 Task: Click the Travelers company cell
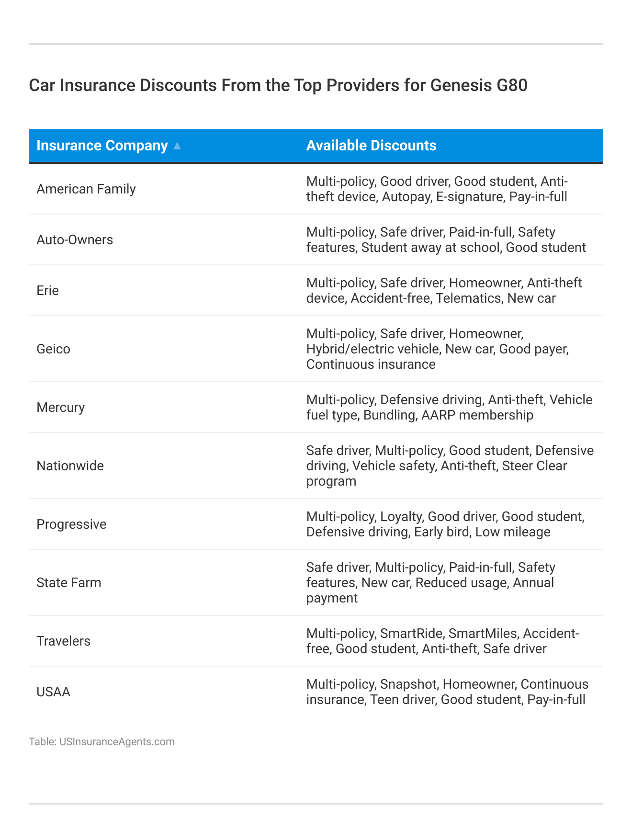click(64, 641)
